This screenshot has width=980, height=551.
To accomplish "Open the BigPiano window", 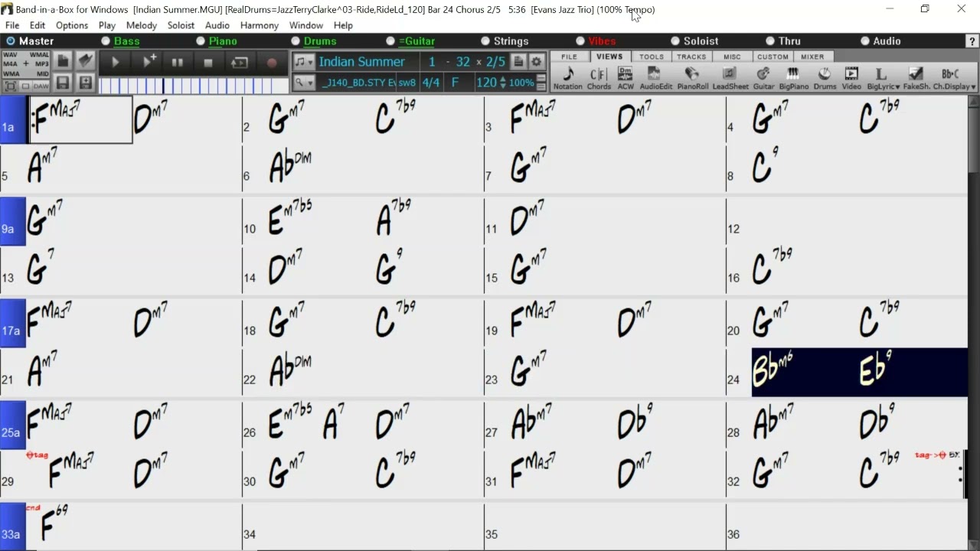I will point(793,78).
